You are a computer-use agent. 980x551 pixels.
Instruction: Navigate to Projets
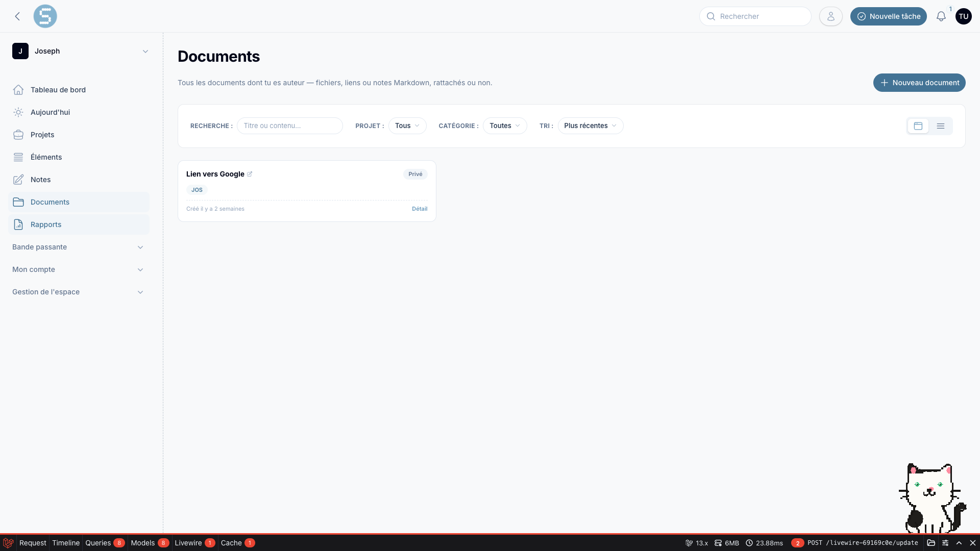pyautogui.click(x=79, y=135)
